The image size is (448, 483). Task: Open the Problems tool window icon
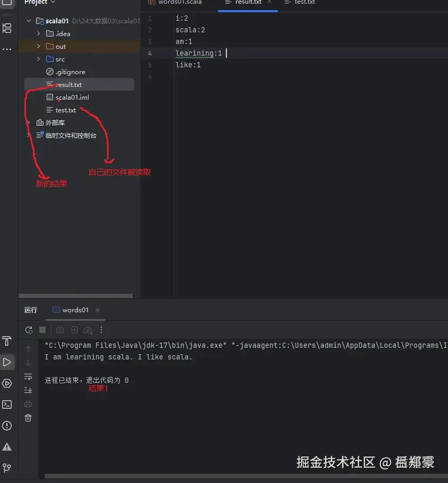coord(7,426)
